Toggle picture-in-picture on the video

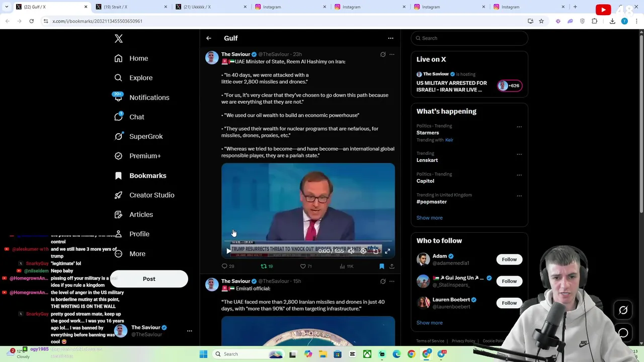click(x=375, y=251)
